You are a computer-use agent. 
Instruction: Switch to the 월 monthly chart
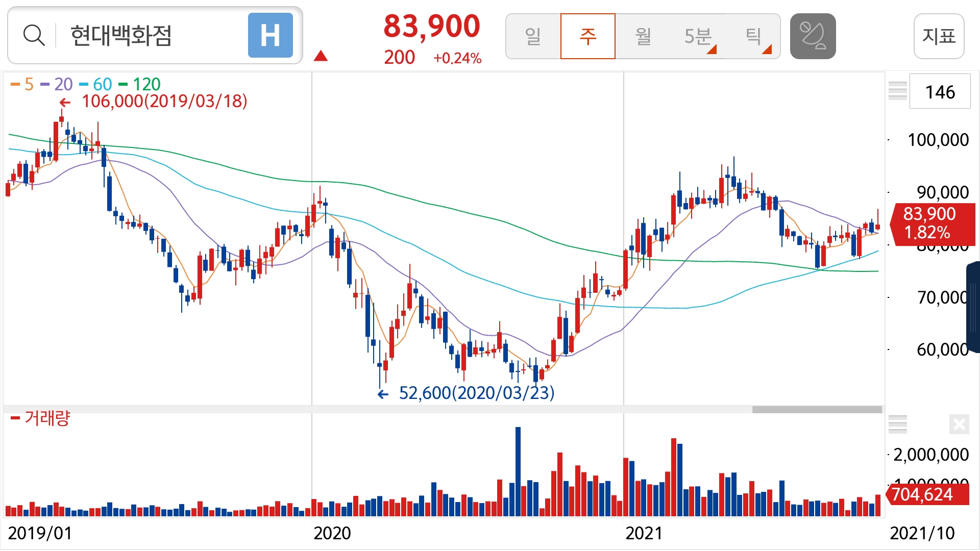coord(643,36)
